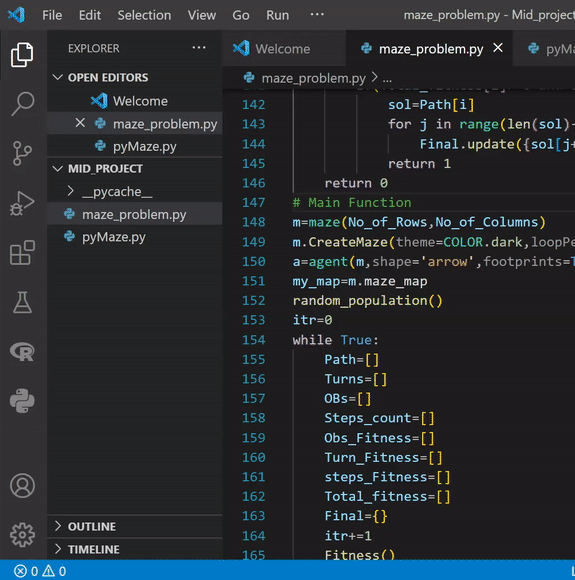Click the 'return 0' statement
Viewport: 575px width, 580px height.
(x=356, y=183)
